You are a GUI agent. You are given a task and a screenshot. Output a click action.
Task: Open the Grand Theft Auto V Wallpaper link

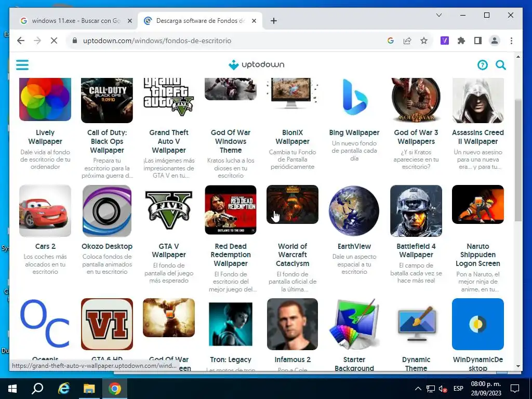click(169, 141)
